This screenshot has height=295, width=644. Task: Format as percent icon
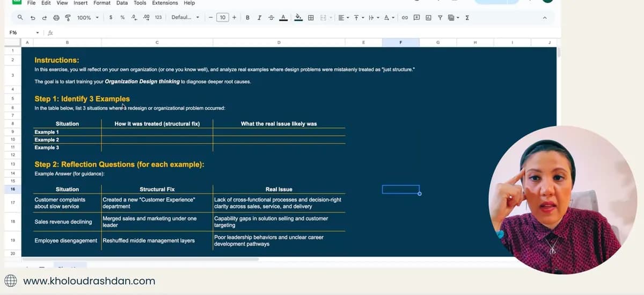[x=122, y=18]
